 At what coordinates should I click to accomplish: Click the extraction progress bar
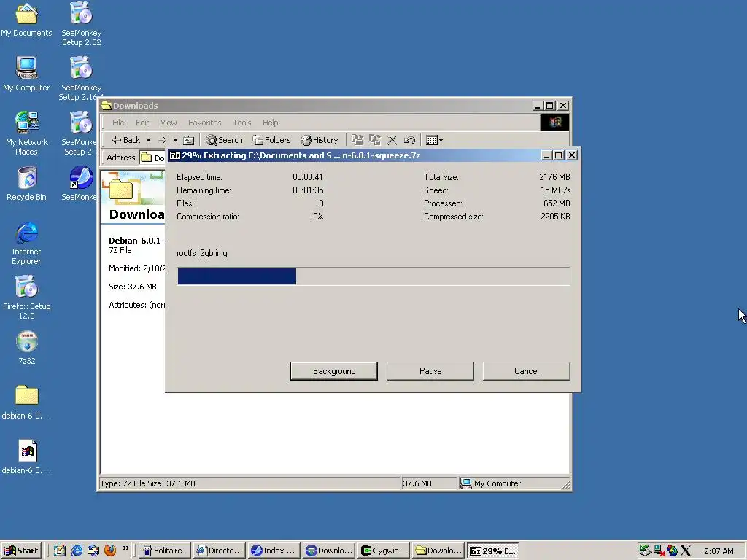point(373,276)
